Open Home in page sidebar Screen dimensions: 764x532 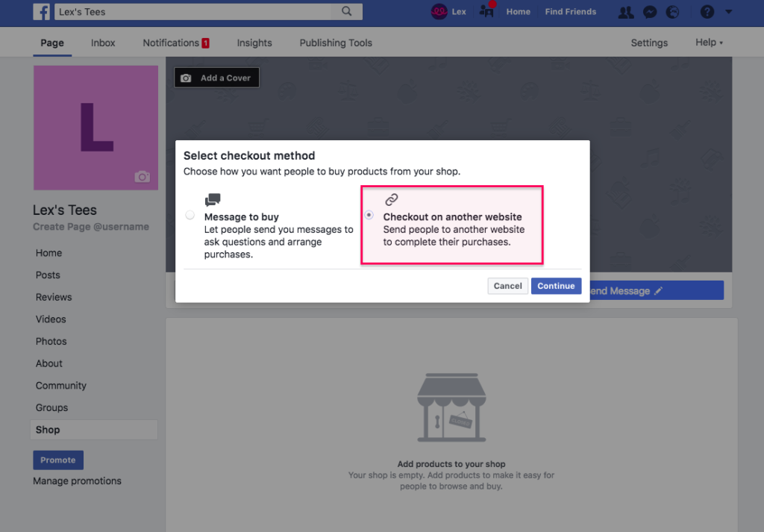click(48, 253)
